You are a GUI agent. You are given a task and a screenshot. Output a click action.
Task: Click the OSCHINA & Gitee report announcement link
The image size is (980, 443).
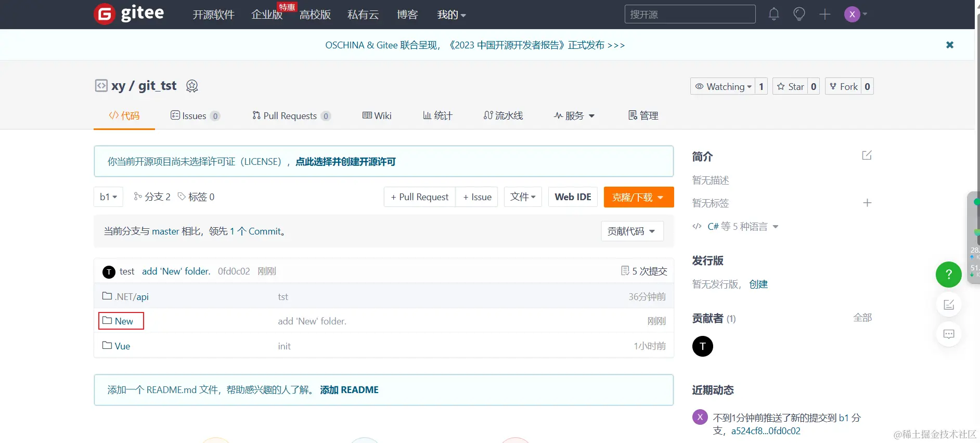point(475,45)
